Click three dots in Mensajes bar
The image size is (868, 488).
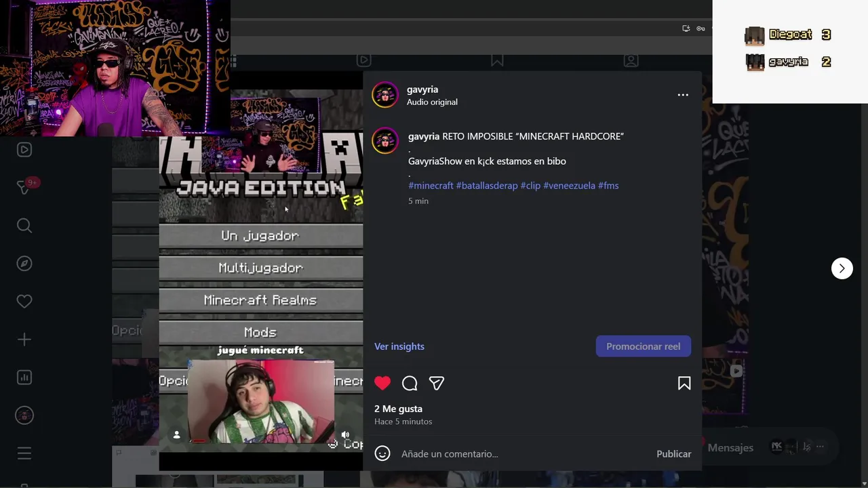(821, 447)
